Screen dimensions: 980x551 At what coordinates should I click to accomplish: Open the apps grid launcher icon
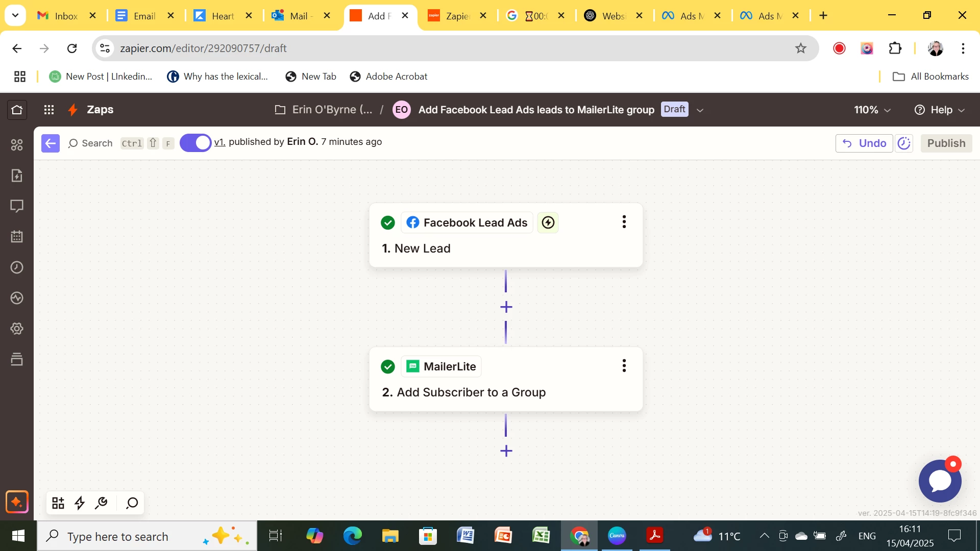click(x=49, y=110)
